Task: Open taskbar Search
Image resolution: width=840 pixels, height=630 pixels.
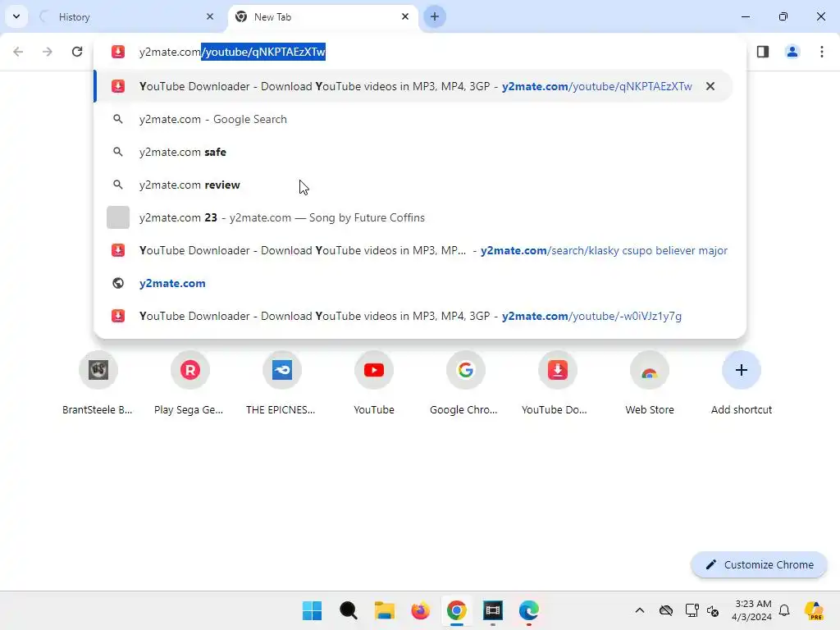Action: (x=348, y=610)
